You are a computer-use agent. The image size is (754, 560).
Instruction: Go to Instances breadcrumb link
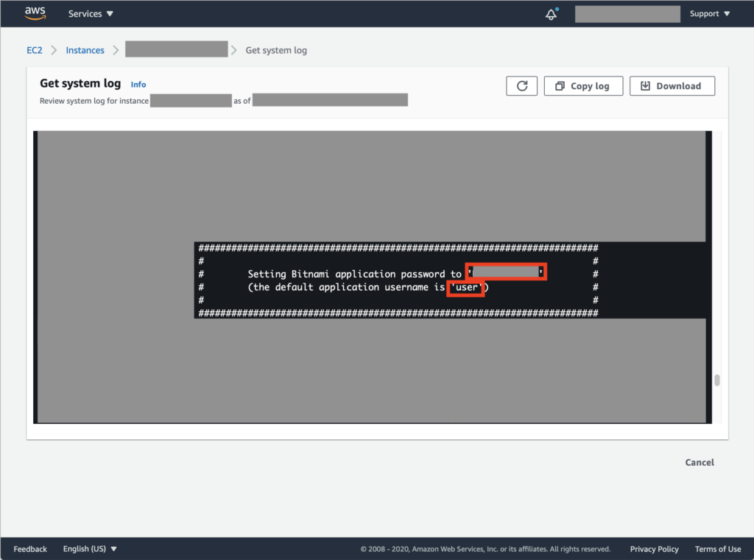point(85,50)
